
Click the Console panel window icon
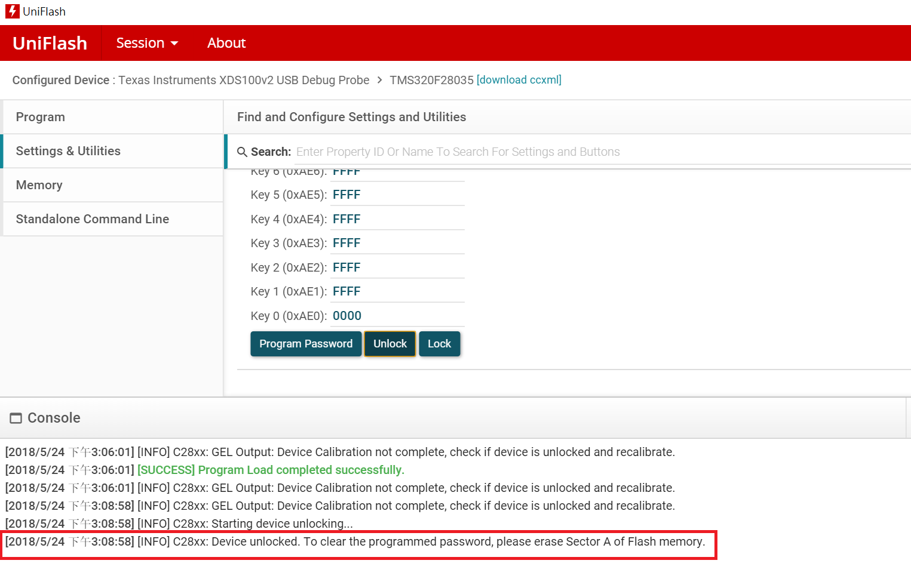[x=16, y=418]
